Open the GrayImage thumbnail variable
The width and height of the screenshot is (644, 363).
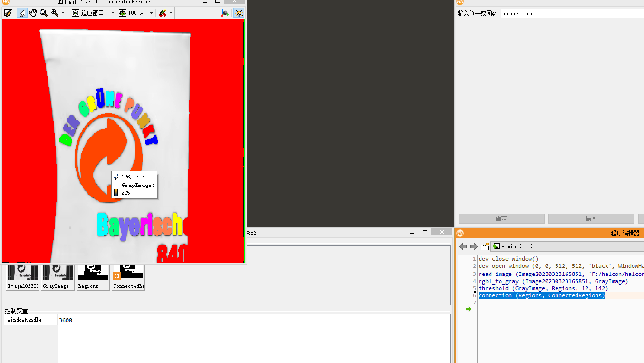coord(58,276)
